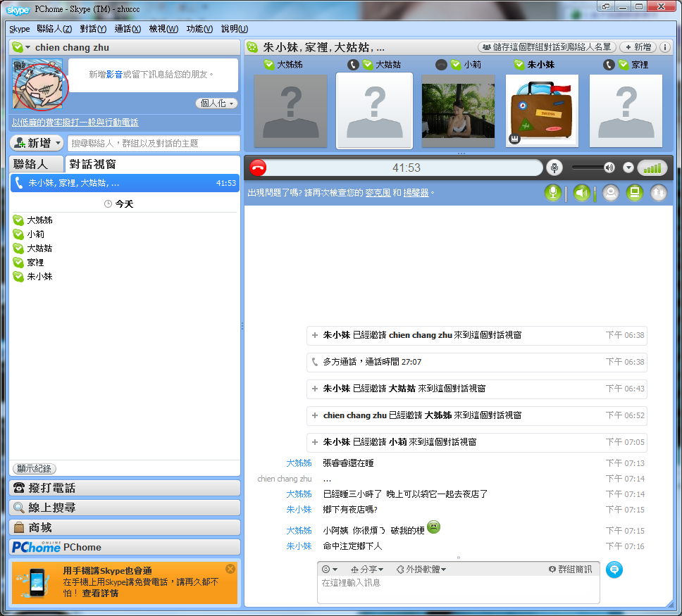682x616 pixels.
Task: Open low-rate phone call link
Action: click(x=75, y=122)
